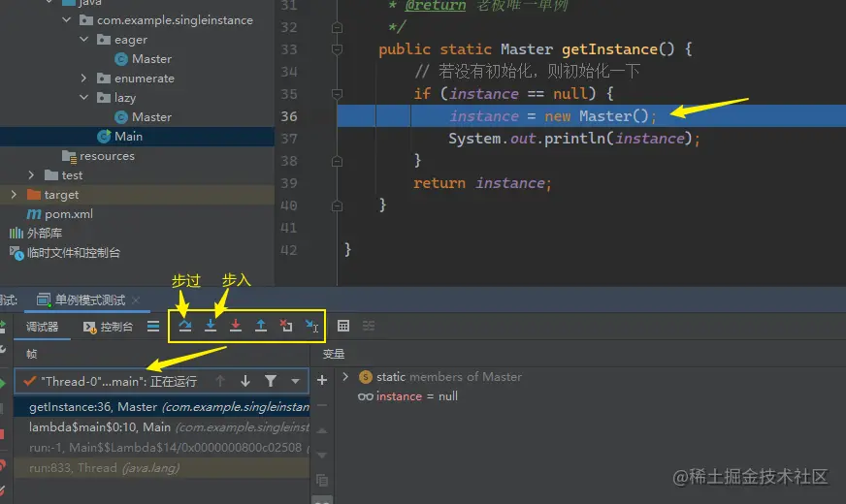Open pom.xml in the project tree
This screenshot has height=504, width=846.
(69, 214)
